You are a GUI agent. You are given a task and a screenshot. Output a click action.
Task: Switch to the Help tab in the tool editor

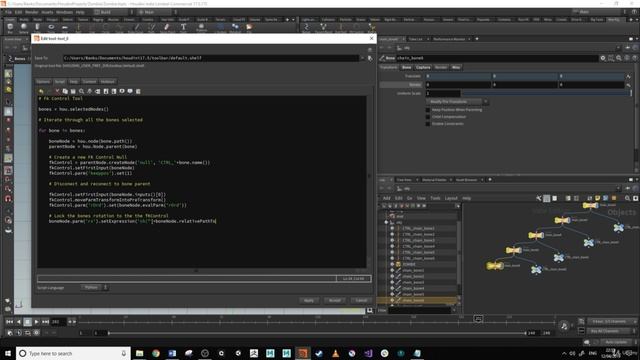coord(73,82)
